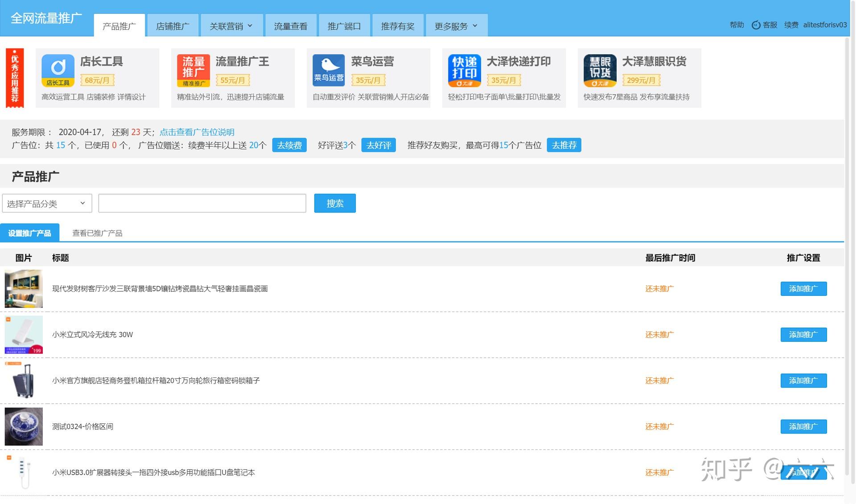The height and width of the screenshot is (504, 856).
Task: Click 添加推广 for 小米登机箱拉杆箱
Action: tap(803, 381)
